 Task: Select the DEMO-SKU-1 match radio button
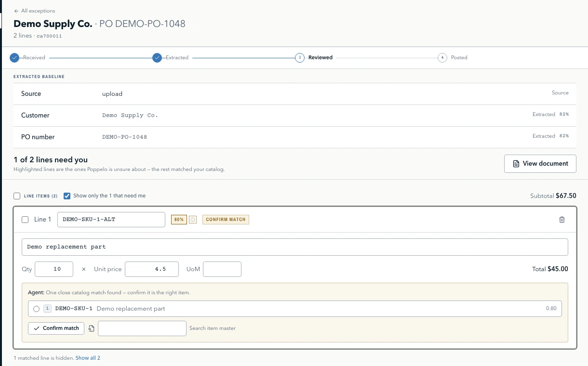tap(37, 309)
